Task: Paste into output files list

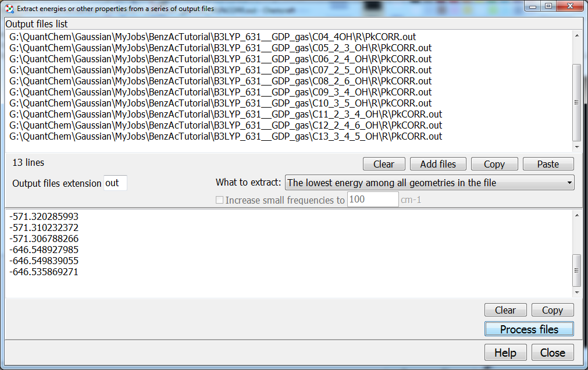Action: click(x=548, y=164)
